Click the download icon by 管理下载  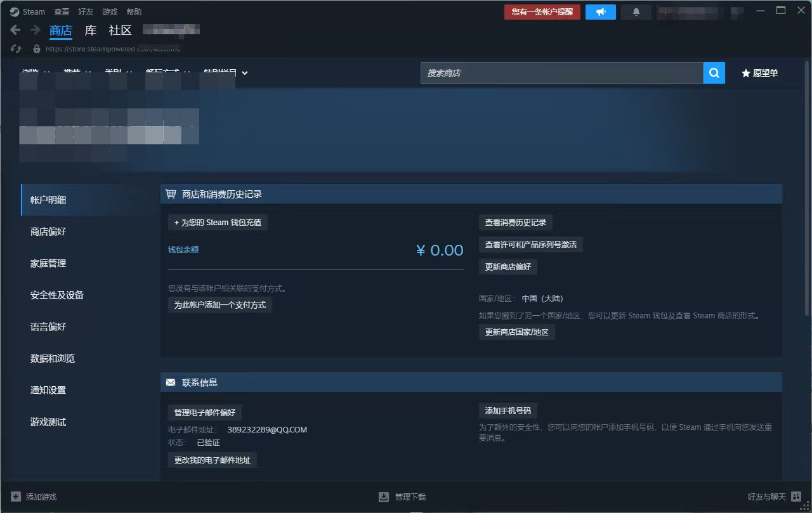pos(384,497)
